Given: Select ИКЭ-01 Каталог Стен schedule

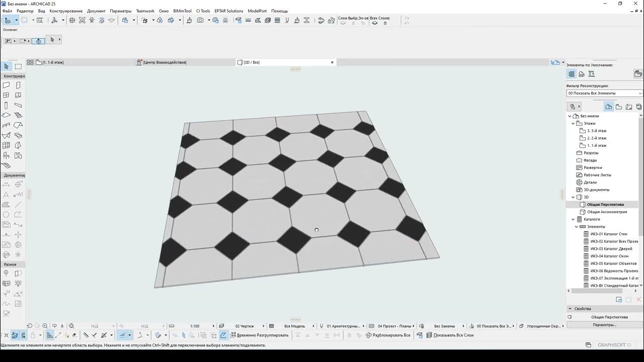Looking at the screenshot, I should 609,234.
